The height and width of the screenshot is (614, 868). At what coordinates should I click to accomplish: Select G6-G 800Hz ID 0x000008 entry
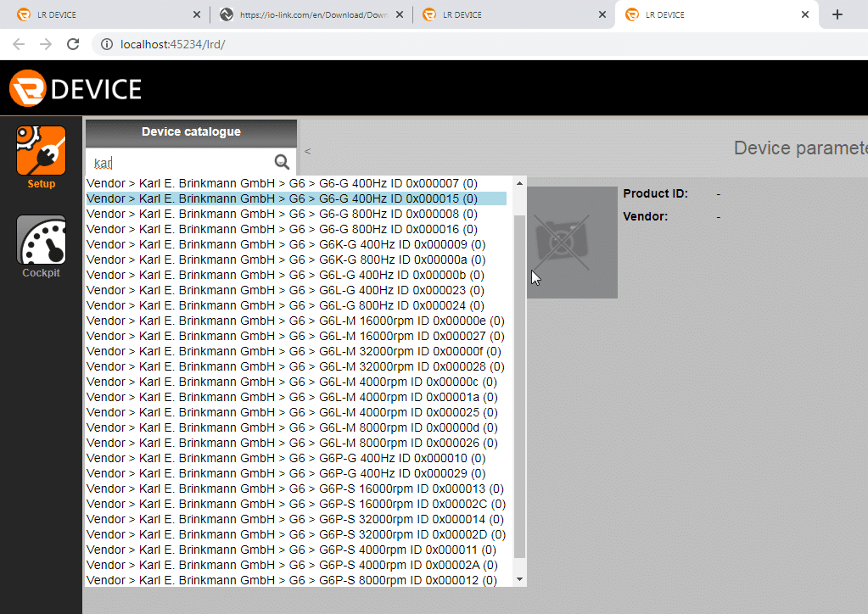(x=296, y=214)
